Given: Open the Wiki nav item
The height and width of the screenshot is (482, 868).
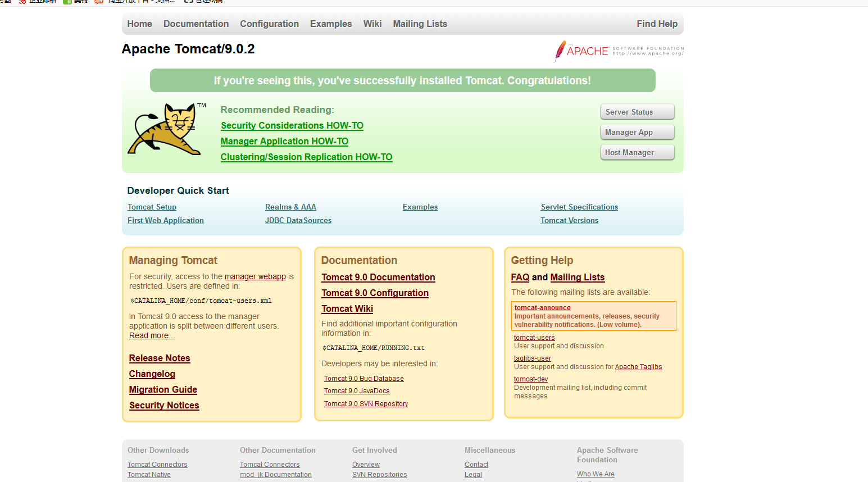Looking at the screenshot, I should pyautogui.click(x=372, y=24).
